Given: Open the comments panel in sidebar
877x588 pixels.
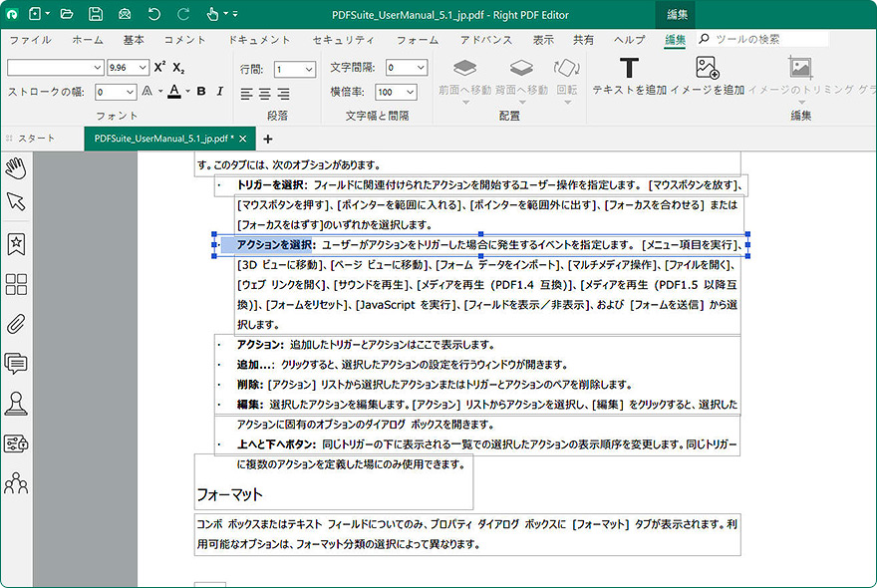Looking at the screenshot, I should coord(16,364).
